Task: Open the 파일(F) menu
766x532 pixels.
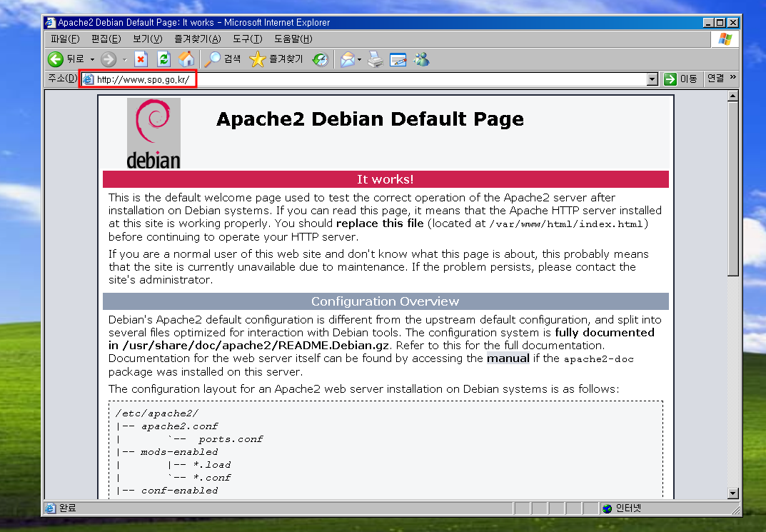Action: tap(65, 39)
